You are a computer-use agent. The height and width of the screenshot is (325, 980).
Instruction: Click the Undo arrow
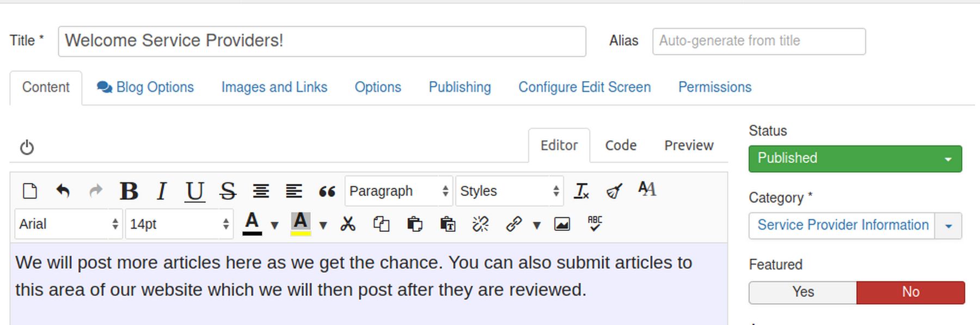coord(63,191)
